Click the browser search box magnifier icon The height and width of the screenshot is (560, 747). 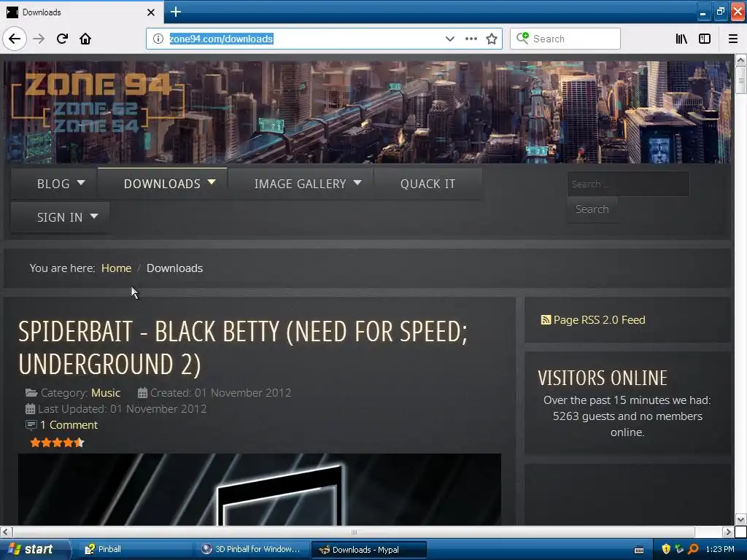pos(522,38)
